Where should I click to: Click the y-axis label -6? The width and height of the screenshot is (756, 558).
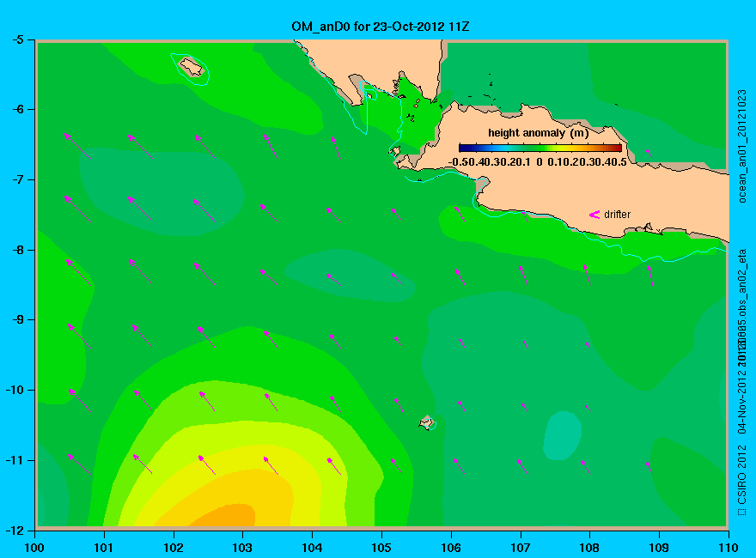coord(18,109)
